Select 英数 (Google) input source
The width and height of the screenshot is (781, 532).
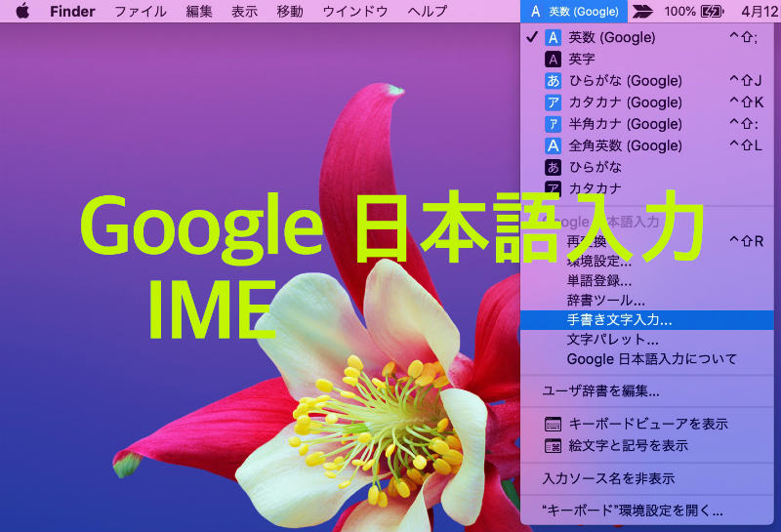tap(647, 37)
